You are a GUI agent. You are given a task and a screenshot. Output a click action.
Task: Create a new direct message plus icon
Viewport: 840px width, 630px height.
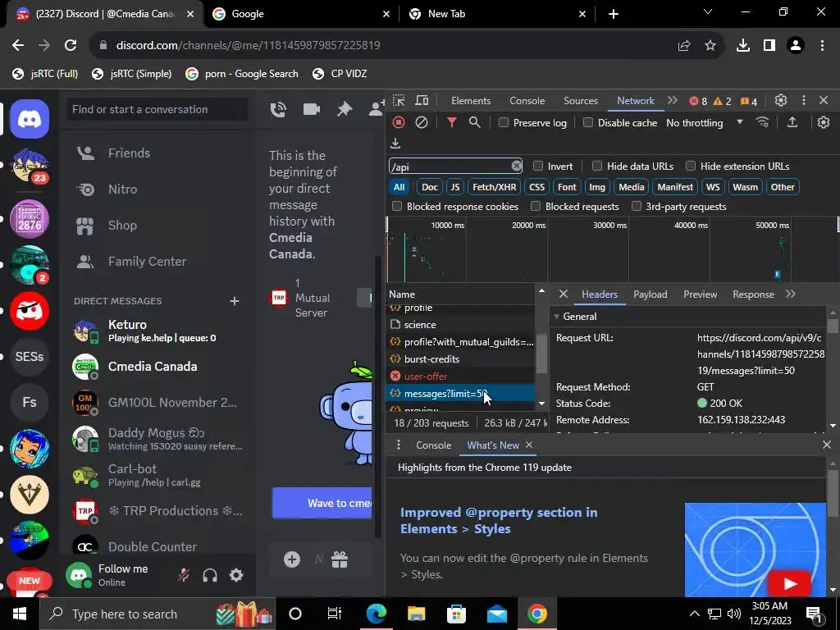tap(234, 301)
